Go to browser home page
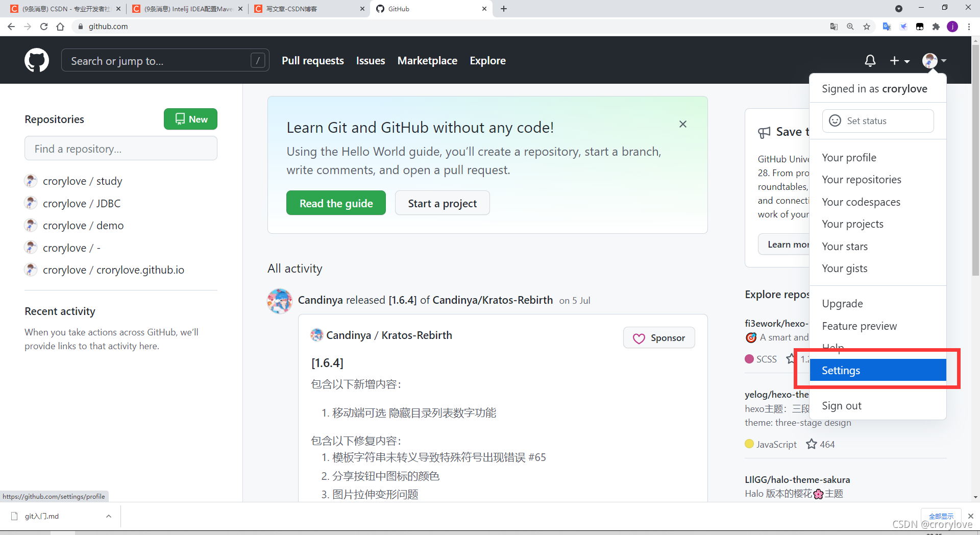The height and width of the screenshot is (535, 980). tap(60, 27)
